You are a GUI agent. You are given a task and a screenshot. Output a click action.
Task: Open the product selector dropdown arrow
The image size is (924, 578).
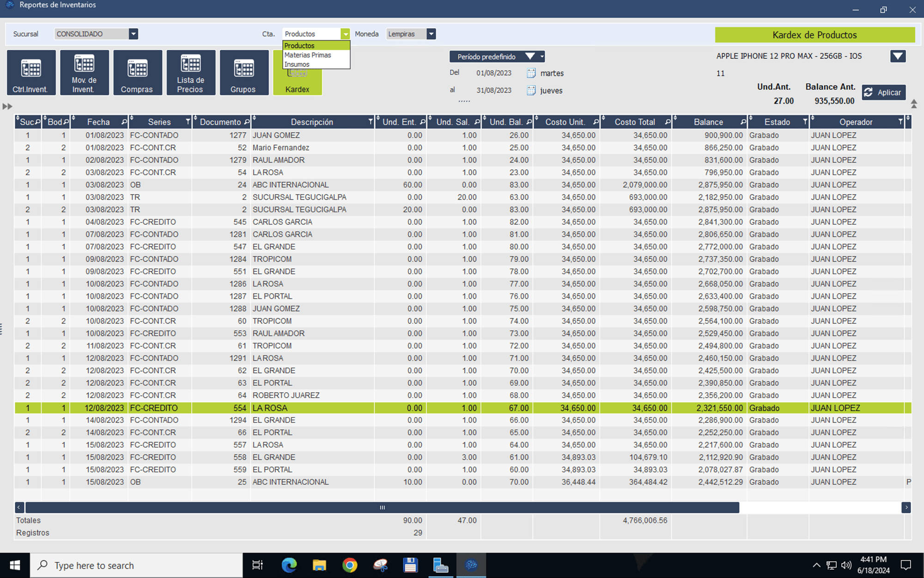(898, 56)
